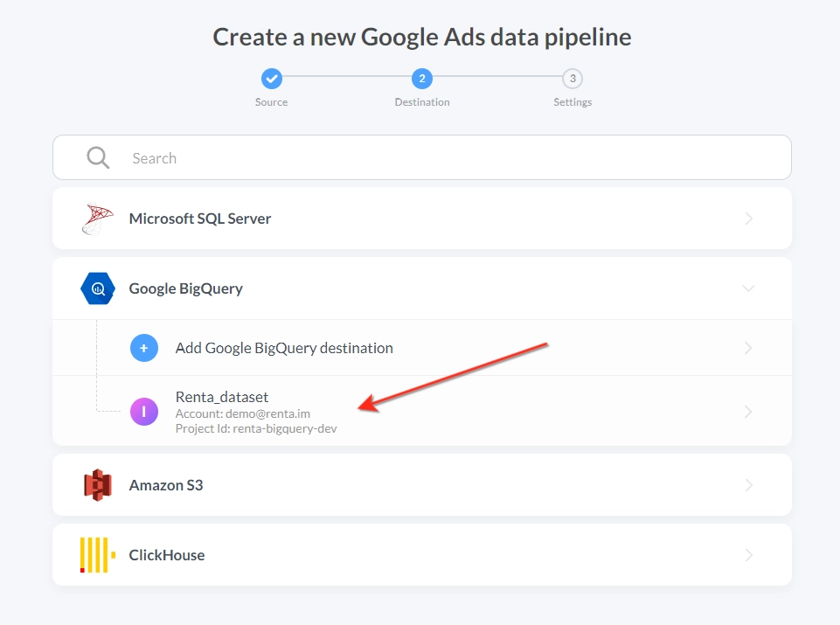Expand the Amazon S3 row arrow
The width and height of the screenshot is (840, 625).
tap(749, 485)
